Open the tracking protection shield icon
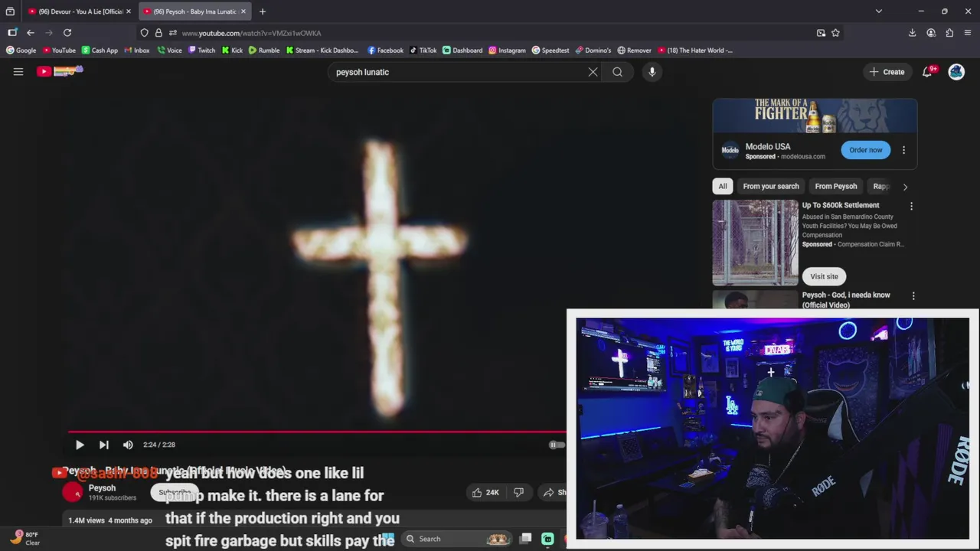Screen dimensions: 980x551 (x=145, y=33)
